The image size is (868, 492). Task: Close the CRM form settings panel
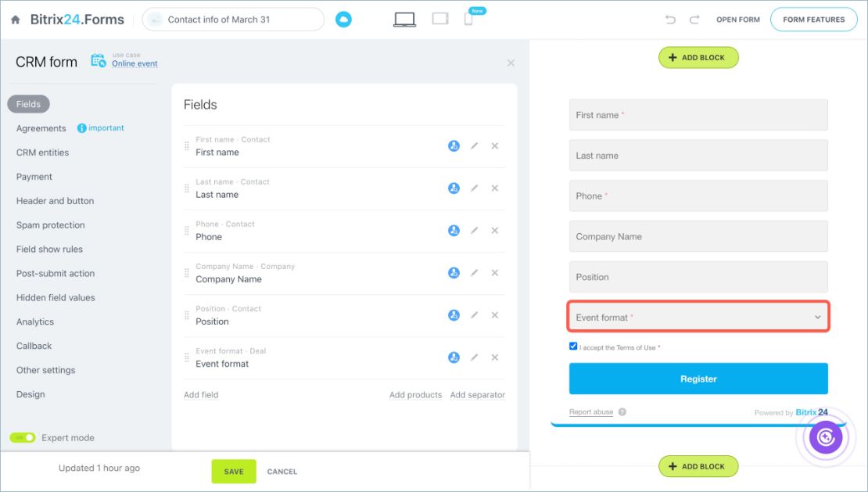click(511, 63)
